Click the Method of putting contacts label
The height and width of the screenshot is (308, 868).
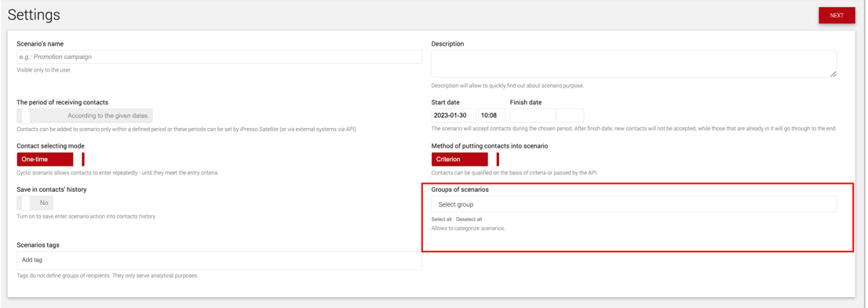point(490,145)
